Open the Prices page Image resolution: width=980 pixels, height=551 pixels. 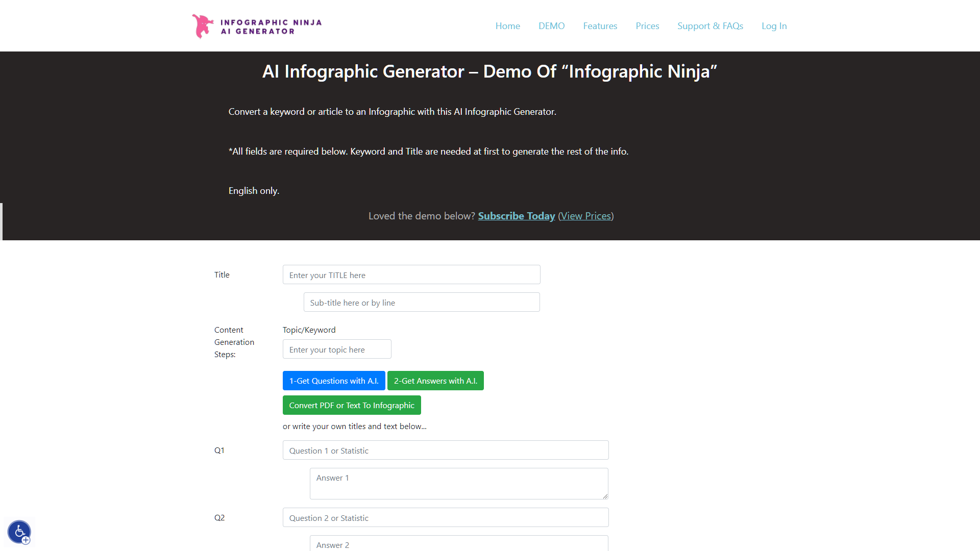pos(647,26)
